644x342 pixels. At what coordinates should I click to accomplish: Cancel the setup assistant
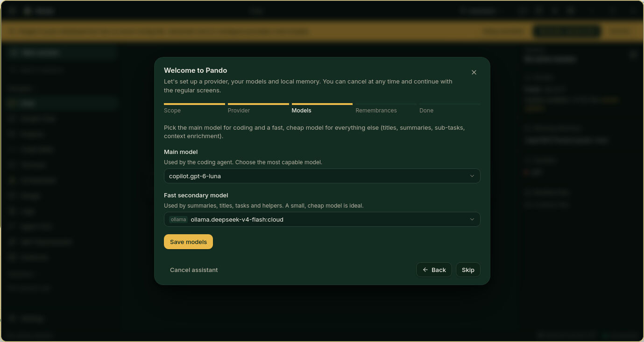[194, 270]
